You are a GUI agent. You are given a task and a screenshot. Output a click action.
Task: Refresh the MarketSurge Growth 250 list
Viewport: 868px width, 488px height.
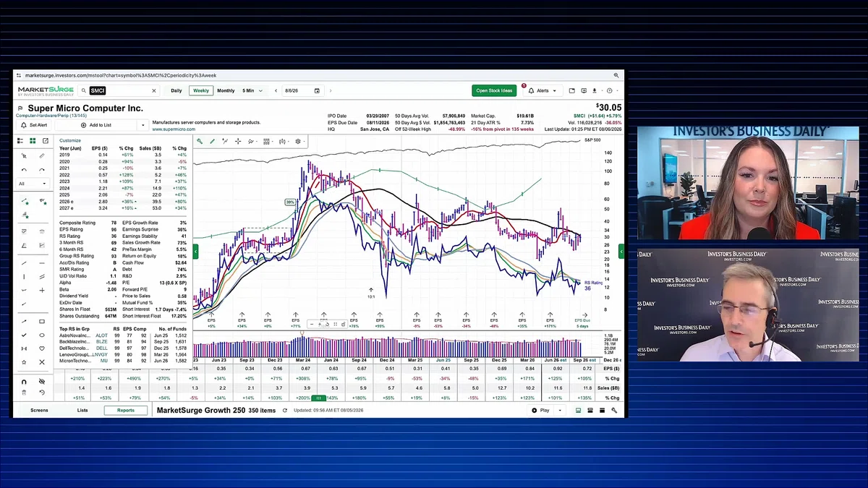pos(286,410)
